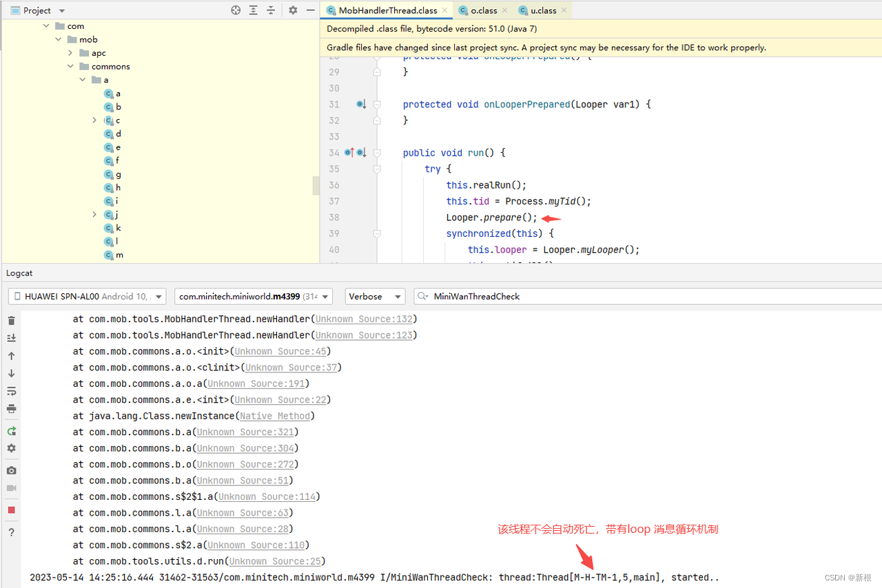Click the Up the stack trace arrow
Viewport: 882px width, 588px height.
[11, 356]
